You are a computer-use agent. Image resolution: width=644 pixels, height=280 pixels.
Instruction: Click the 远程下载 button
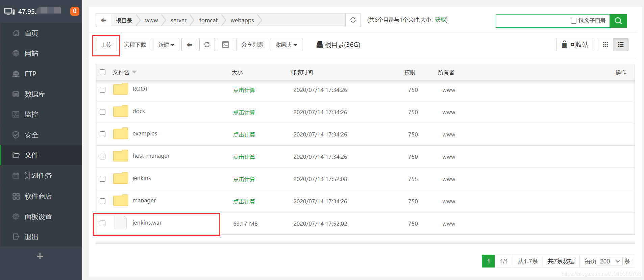click(135, 45)
